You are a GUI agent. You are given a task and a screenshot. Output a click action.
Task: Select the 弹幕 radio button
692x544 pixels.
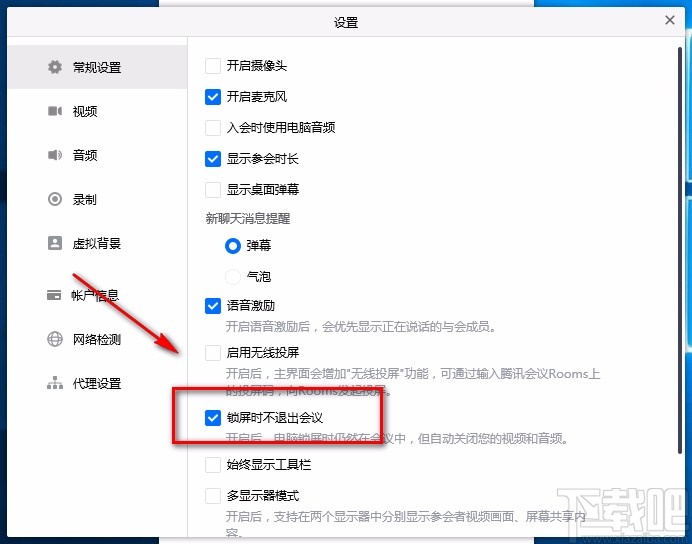tap(233, 246)
